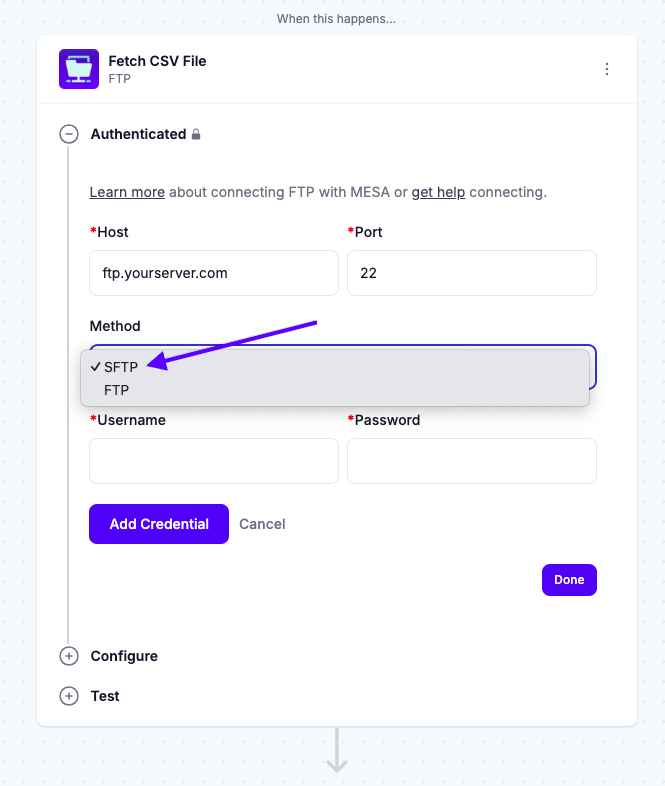The width and height of the screenshot is (665, 786).
Task: Click the Add Credential button
Action: tap(159, 524)
